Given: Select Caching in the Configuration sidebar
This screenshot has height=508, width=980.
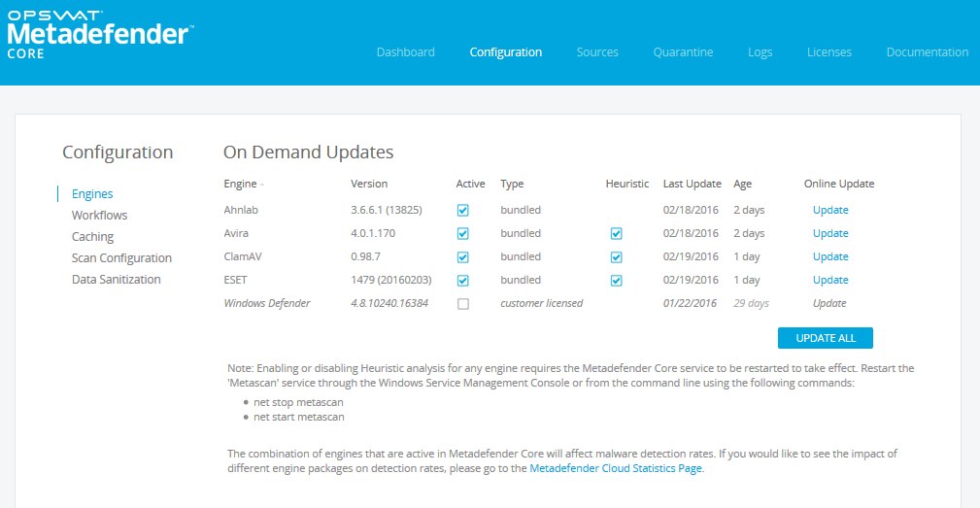Looking at the screenshot, I should pyautogui.click(x=92, y=236).
